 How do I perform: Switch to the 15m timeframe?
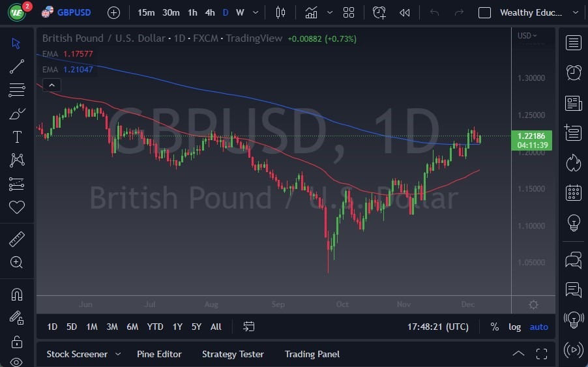(x=146, y=13)
